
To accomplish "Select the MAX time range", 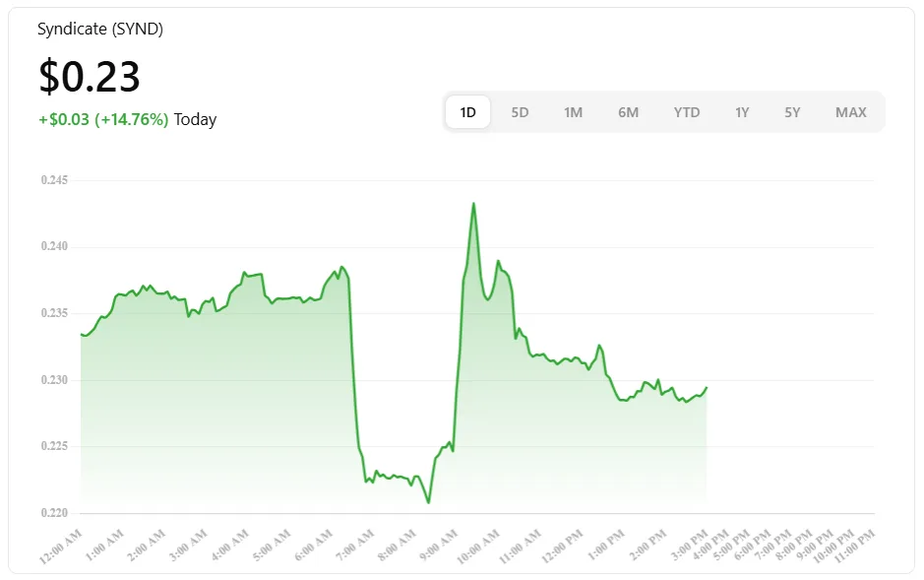I will coord(849,111).
